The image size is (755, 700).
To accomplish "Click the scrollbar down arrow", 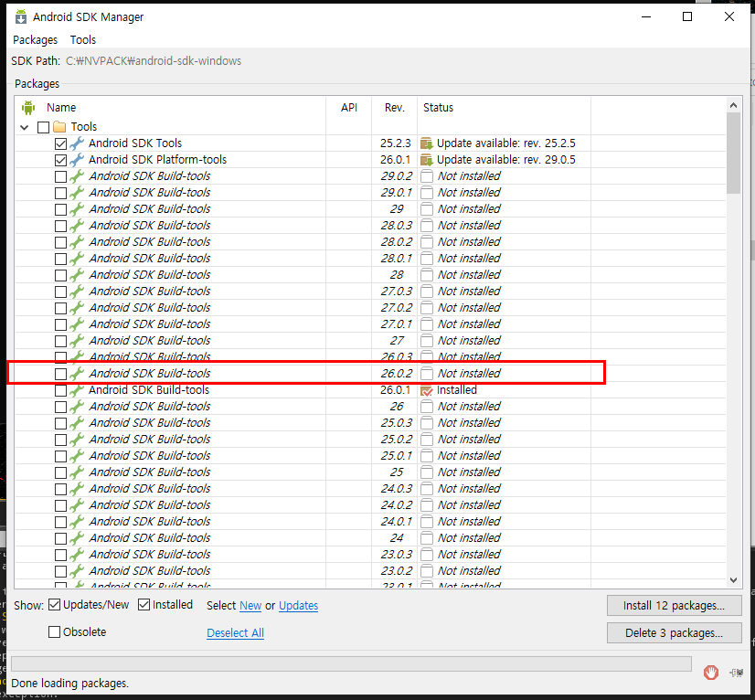I will point(733,580).
